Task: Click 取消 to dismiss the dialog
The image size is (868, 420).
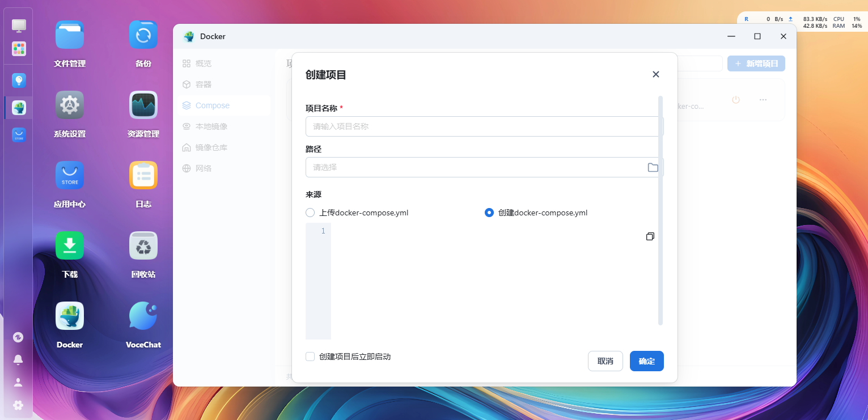Action: (x=605, y=361)
